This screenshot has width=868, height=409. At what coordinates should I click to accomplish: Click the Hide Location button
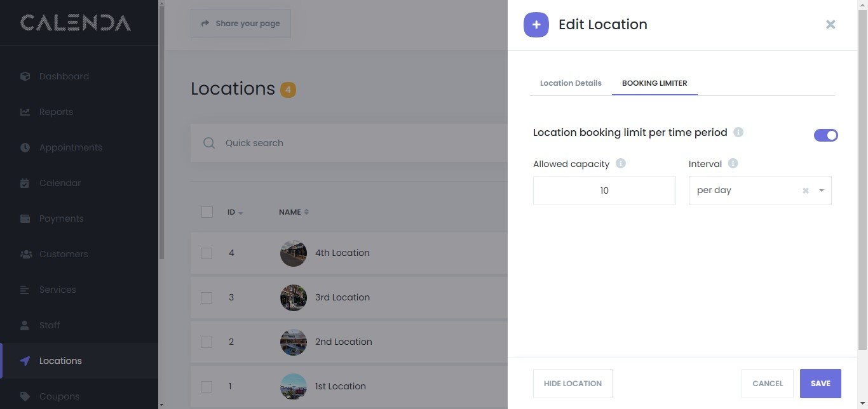[x=573, y=384]
